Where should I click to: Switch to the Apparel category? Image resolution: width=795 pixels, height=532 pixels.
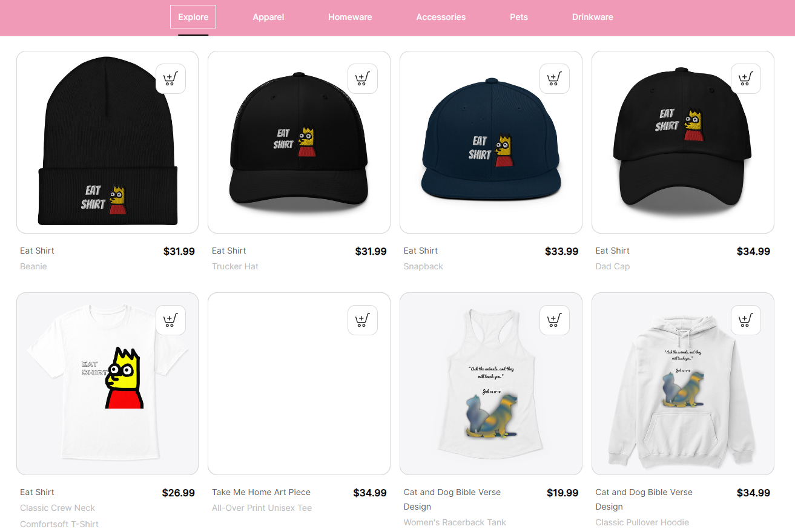point(268,17)
